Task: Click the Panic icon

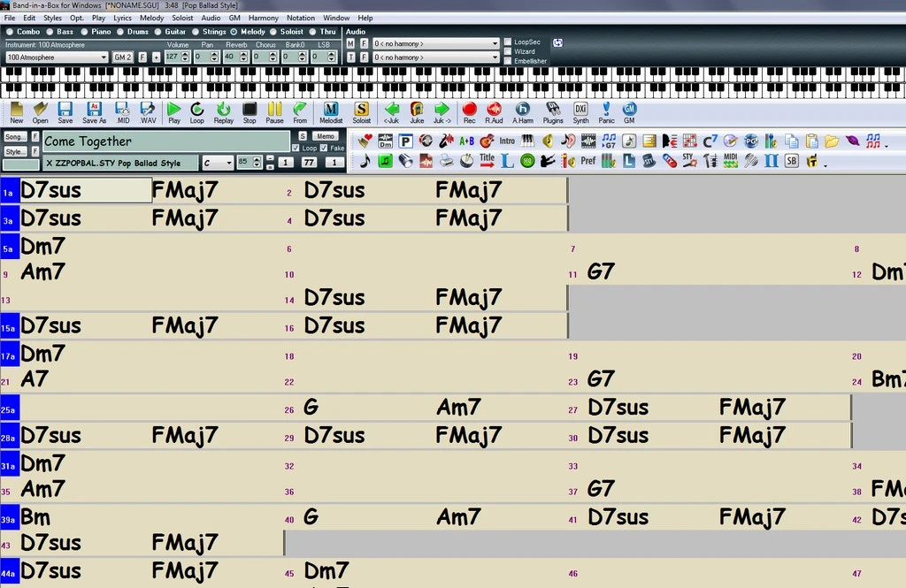Action: click(x=606, y=112)
